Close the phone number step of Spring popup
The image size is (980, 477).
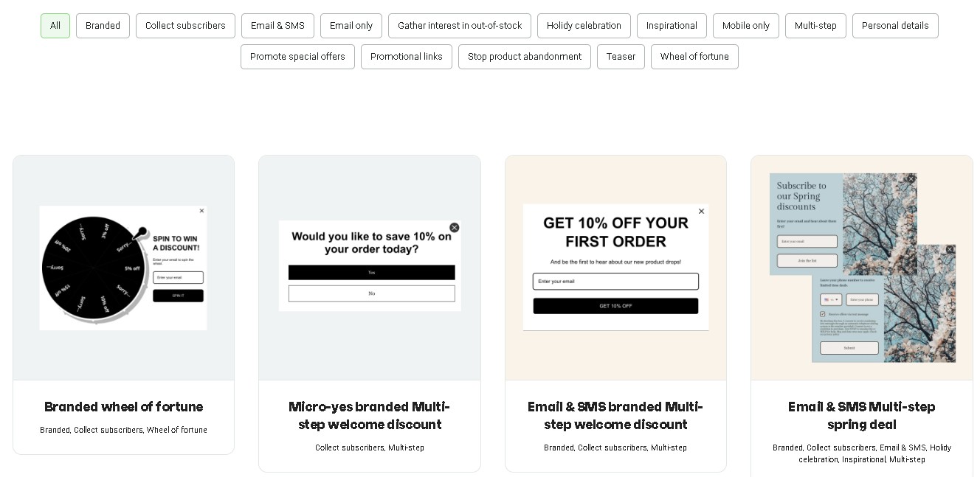pos(949,249)
